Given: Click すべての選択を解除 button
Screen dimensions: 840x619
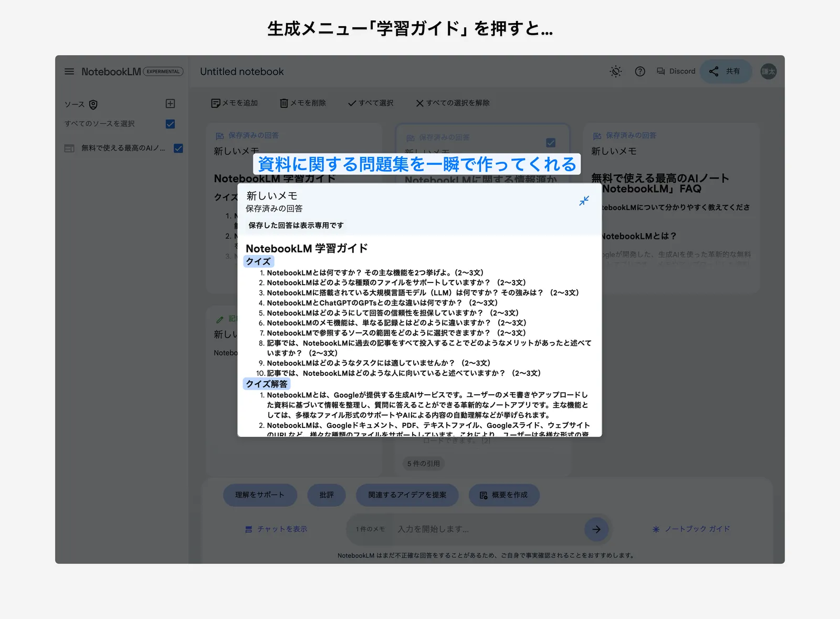Looking at the screenshot, I should (x=453, y=103).
